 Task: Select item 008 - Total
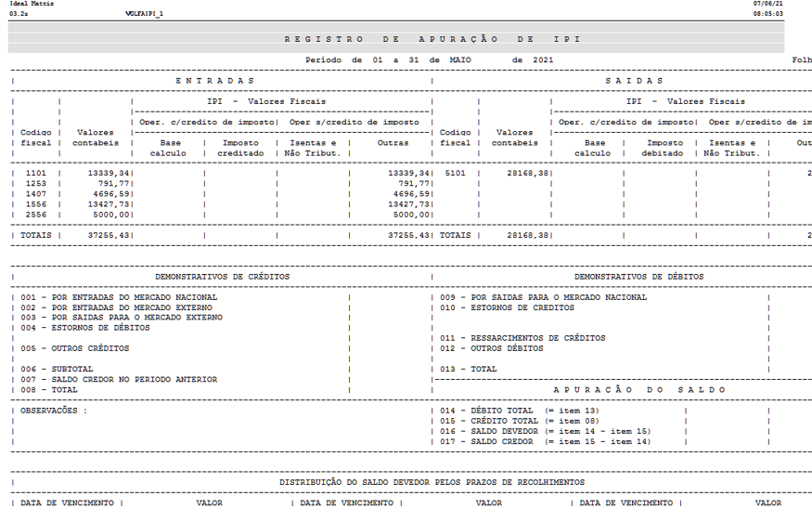tap(48, 390)
